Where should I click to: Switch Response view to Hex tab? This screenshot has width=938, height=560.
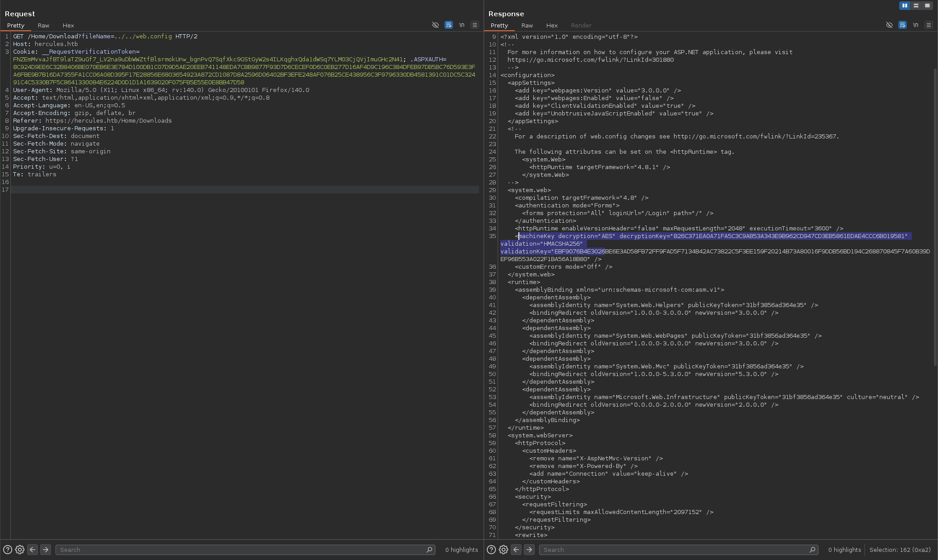pyautogui.click(x=552, y=26)
